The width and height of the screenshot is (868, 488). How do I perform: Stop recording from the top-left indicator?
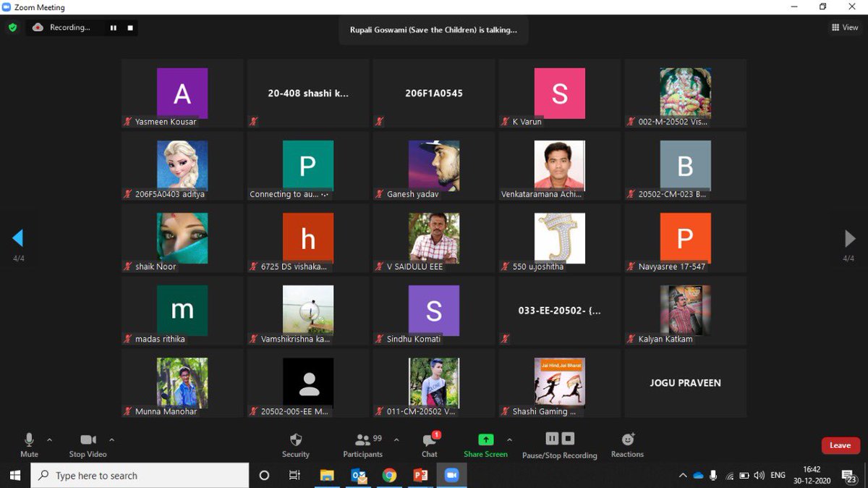(x=130, y=28)
